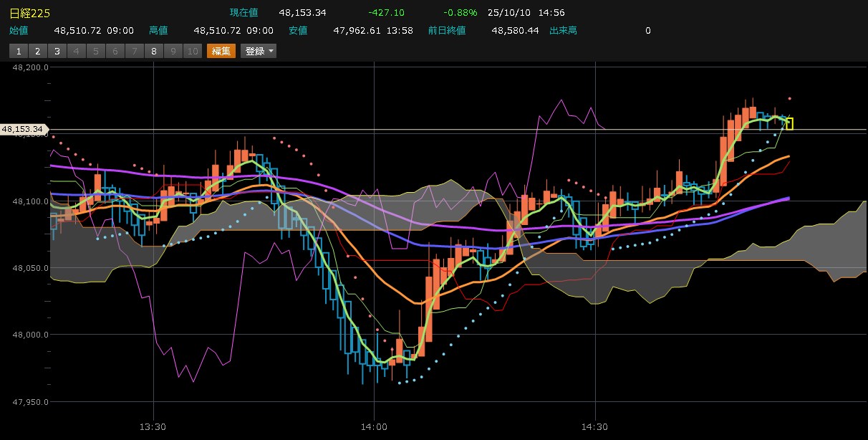The image size is (868, 440).
Task: Click the greyed-out preset 9 button
Action: tap(173, 51)
